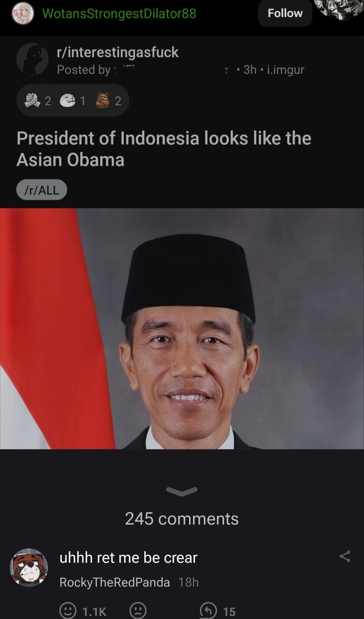Share the comment with the share icon
The image size is (364, 619).
point(345,556)
